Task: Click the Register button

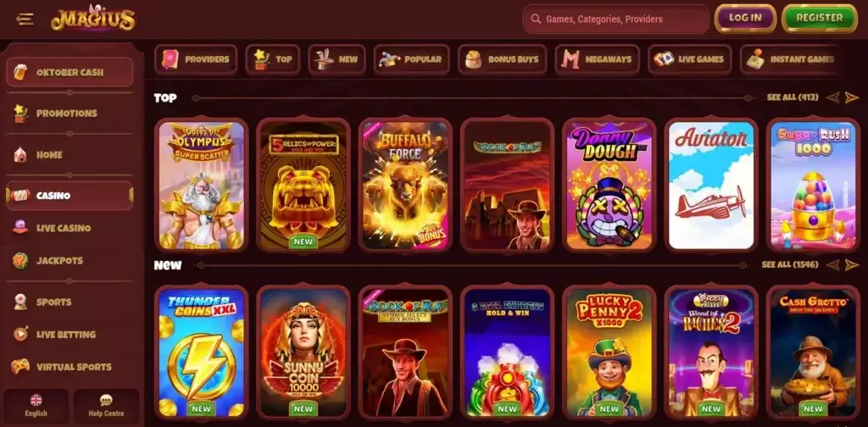Action: 820,19
